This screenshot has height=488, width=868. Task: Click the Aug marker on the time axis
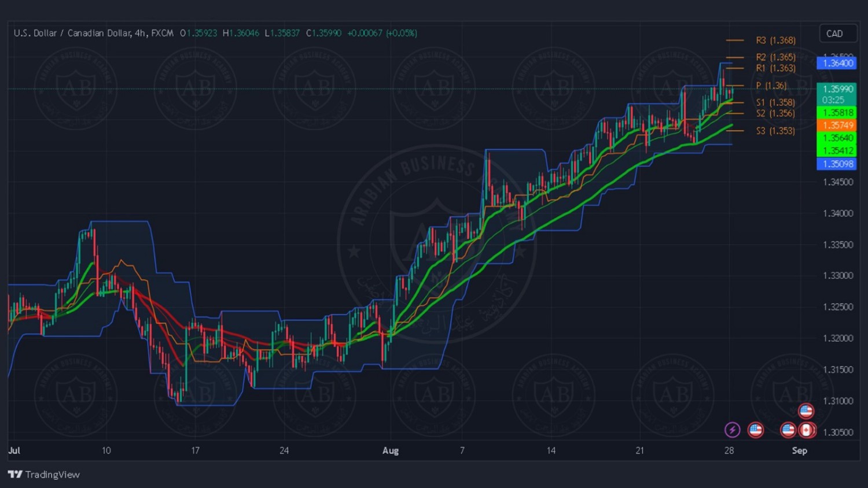(x=391, y=450)
